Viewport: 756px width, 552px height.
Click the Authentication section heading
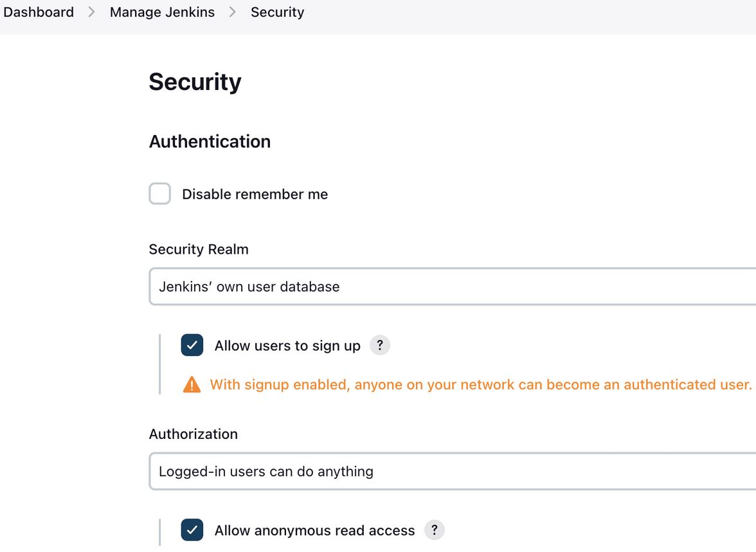pyautogui.click(x=210, y=141)
